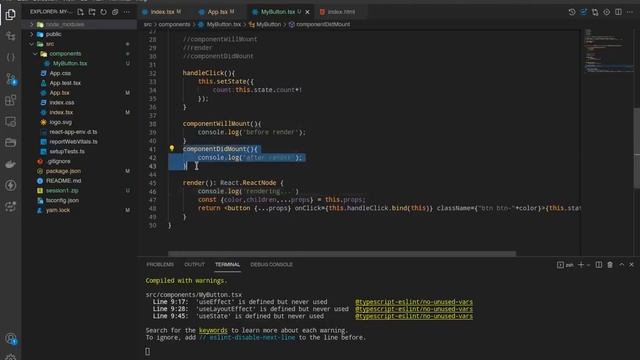Collapse the components folder

click(35, 53)
